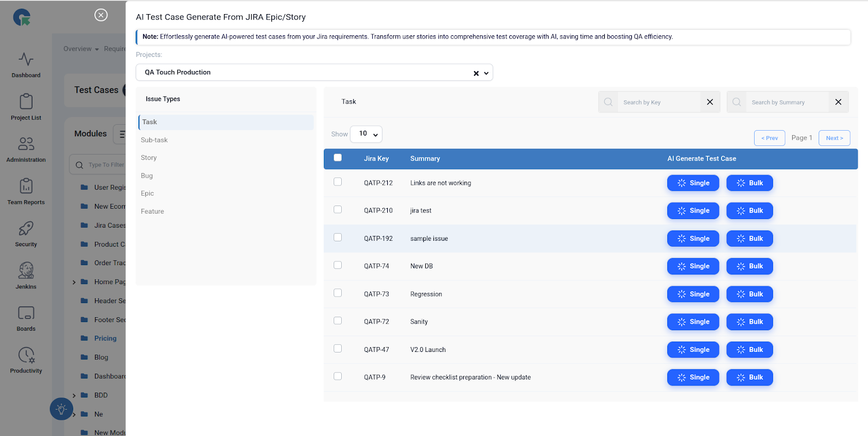Select the Bug issue type
Image resolution: width=868 pixels, height=436 pixels.
146,176
